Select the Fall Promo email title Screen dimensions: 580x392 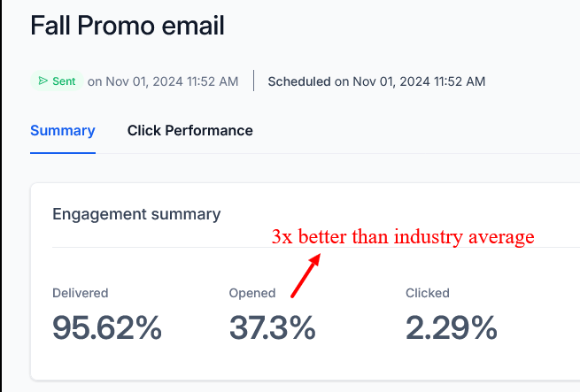click(128, 26)
